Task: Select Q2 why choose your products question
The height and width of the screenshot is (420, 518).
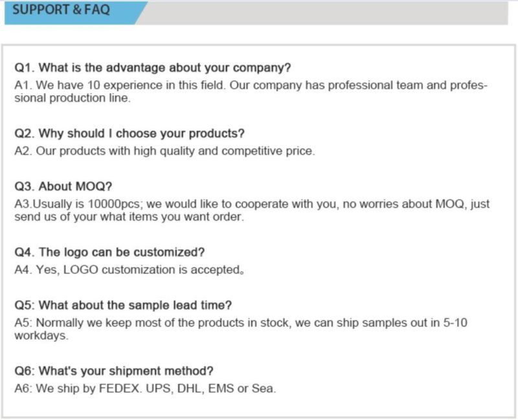Action: tap(129, 134)
